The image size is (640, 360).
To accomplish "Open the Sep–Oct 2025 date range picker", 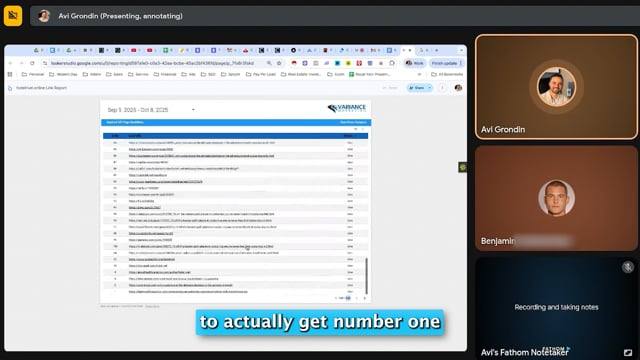I will 151,110.
